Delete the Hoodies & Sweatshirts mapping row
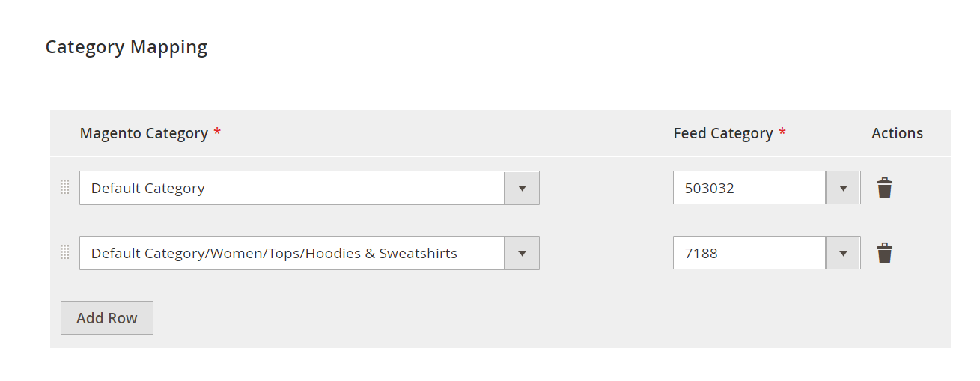 (885, 253)
